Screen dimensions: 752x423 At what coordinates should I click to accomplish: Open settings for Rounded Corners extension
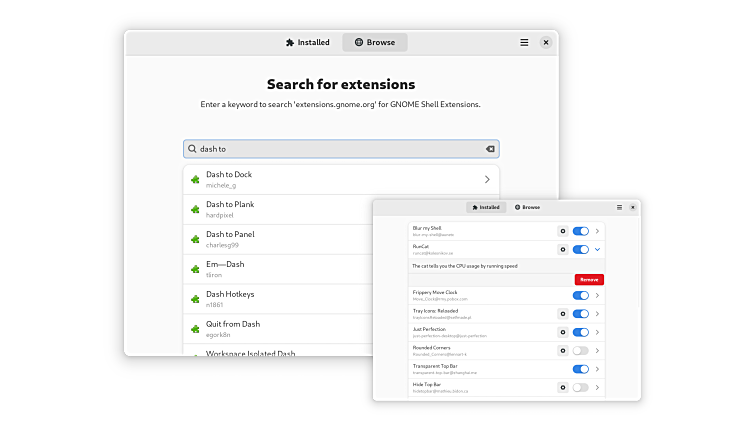click(x=563, y=351)
